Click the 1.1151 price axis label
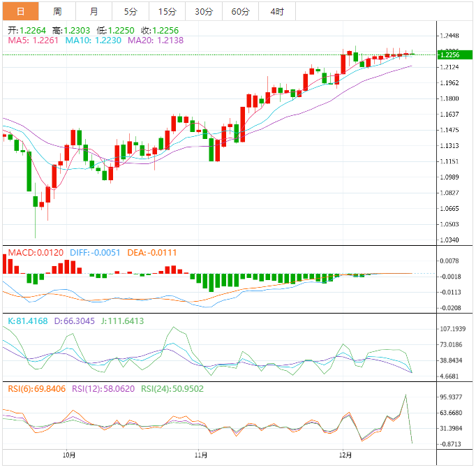This screenshot has width=476, height=470. click(x=449, y=161)
